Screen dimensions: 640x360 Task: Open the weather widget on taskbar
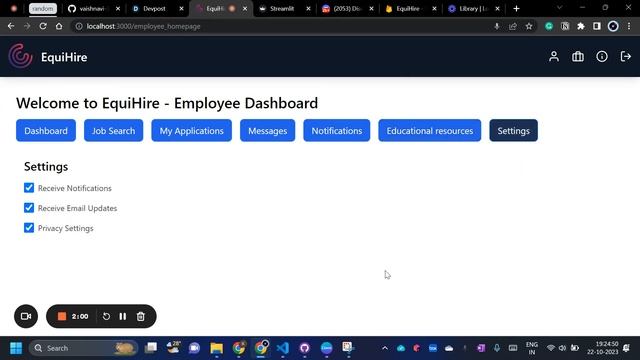(173, 348)
